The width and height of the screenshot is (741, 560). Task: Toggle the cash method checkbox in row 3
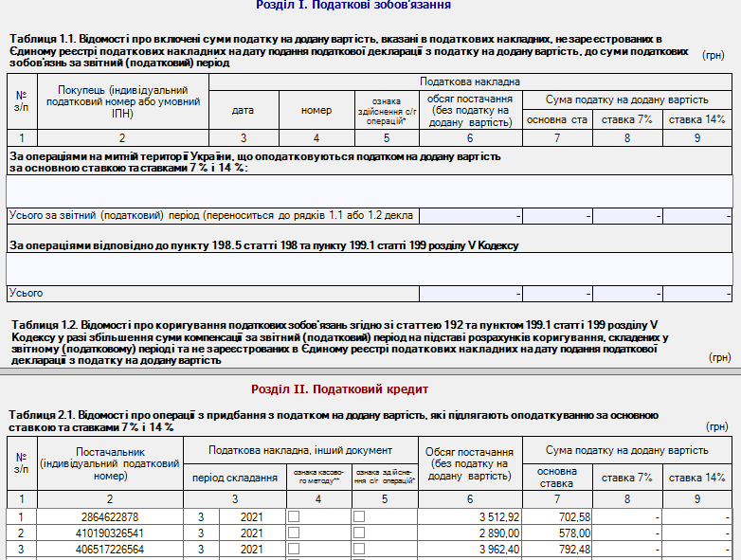tap(294, 550)
